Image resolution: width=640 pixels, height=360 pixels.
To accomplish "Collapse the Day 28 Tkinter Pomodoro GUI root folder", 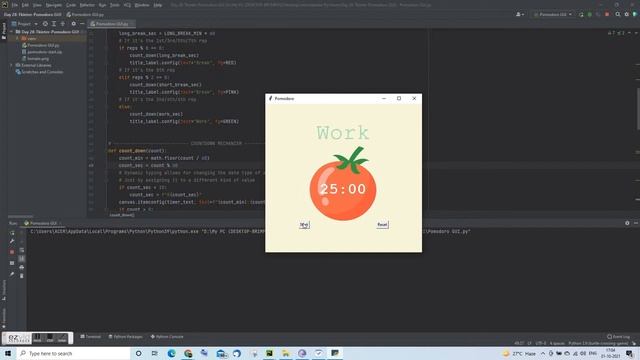I will [x=11, y=31].
